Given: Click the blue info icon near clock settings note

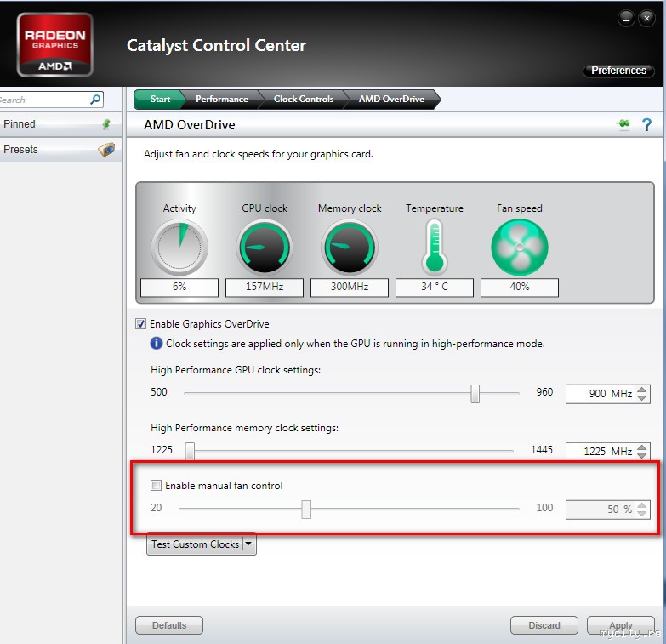Looking at the screenshot, I should (x=157, y=343).
